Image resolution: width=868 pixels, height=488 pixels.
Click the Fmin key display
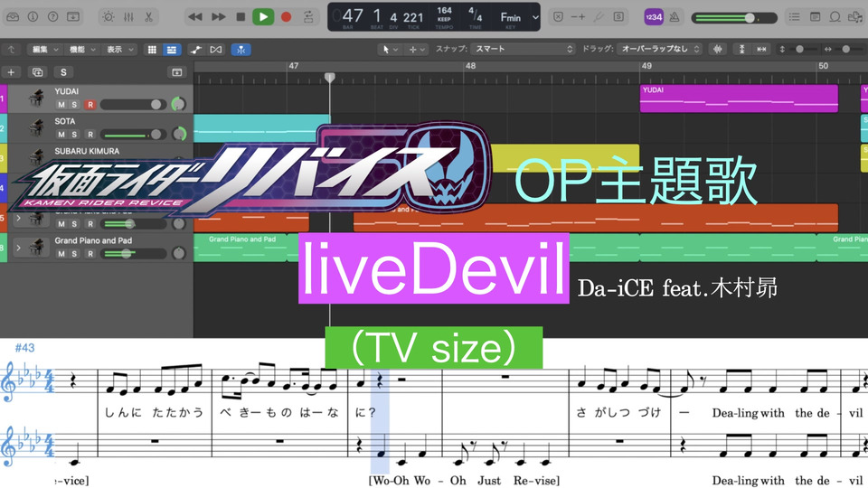[x=511, y=17]
